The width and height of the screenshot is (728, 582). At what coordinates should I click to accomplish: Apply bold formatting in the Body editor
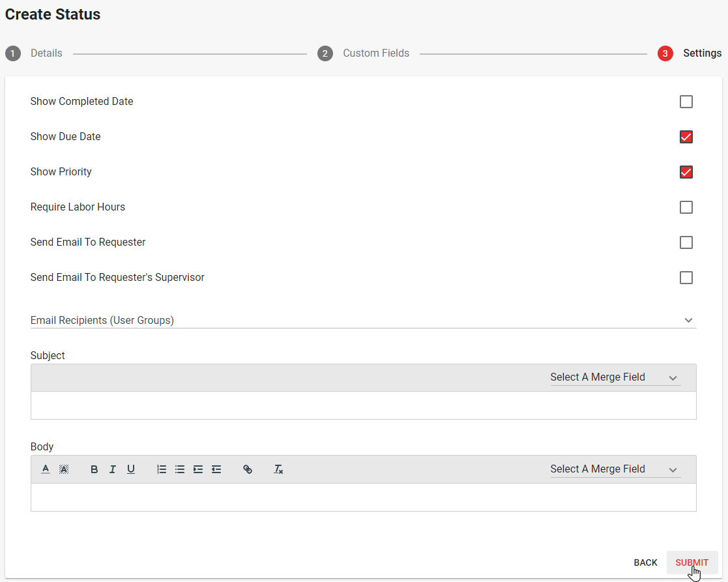pyautogui.click(x=94, y=469)
